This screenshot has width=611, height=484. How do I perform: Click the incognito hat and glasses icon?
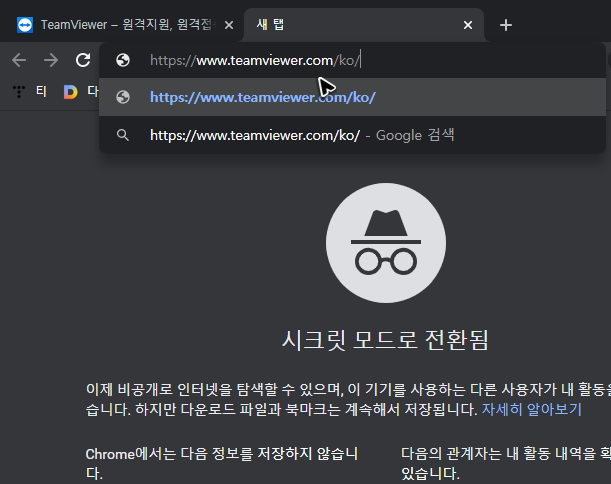tap(386, 243)
